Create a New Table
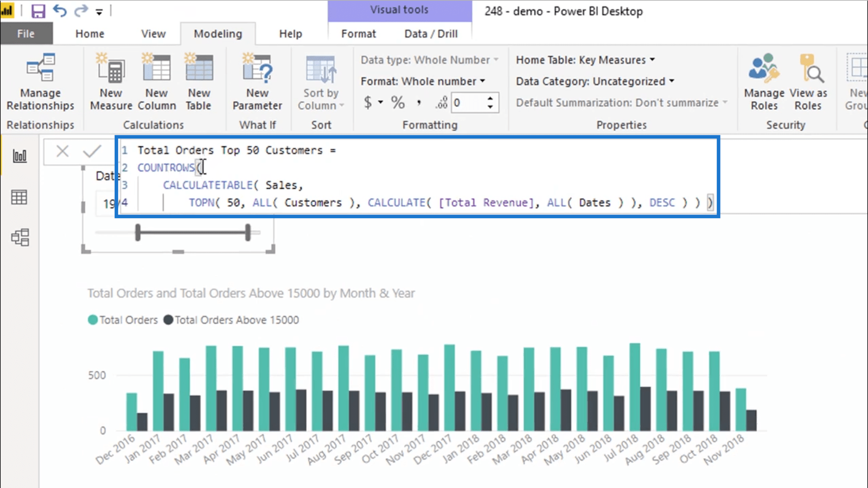The image size is (868, 488). [199, 82]
